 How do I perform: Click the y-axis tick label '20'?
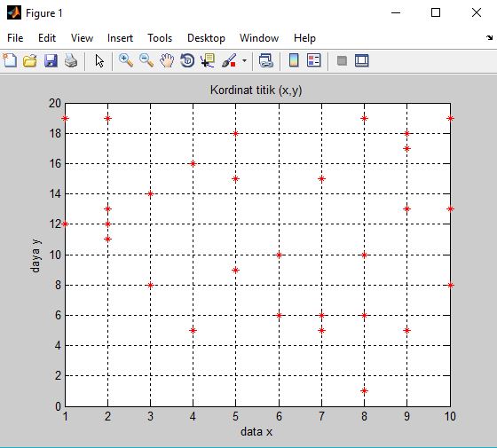click(55, 103)
